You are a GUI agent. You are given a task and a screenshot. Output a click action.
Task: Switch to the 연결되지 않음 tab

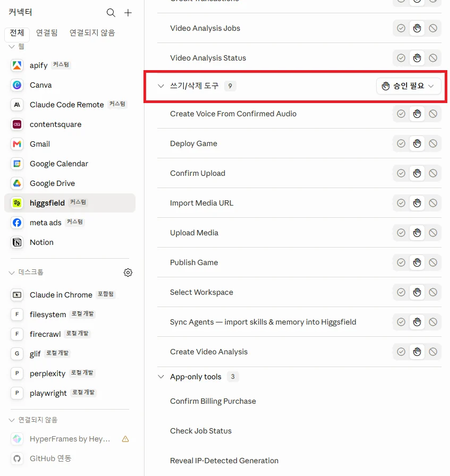[x=92, y=33]
